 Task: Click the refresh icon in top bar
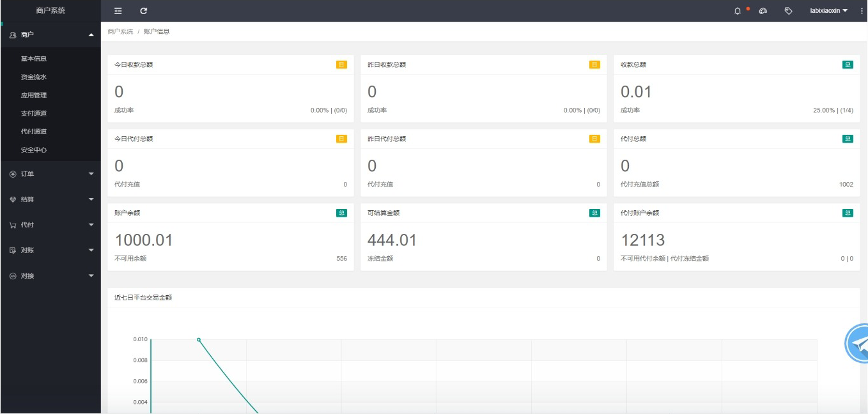tap(144, 11)
